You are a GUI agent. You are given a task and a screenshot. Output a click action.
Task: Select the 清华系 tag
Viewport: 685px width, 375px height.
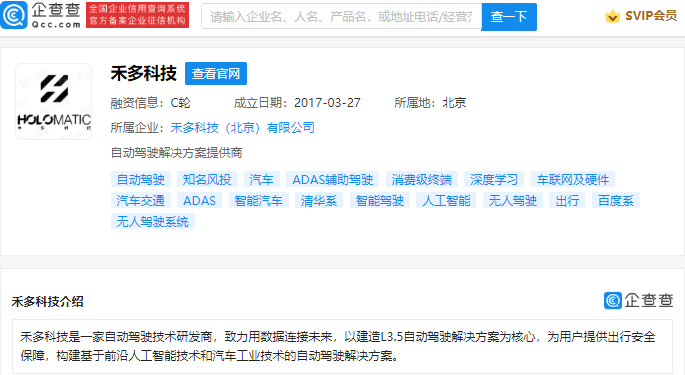[319, 201]
